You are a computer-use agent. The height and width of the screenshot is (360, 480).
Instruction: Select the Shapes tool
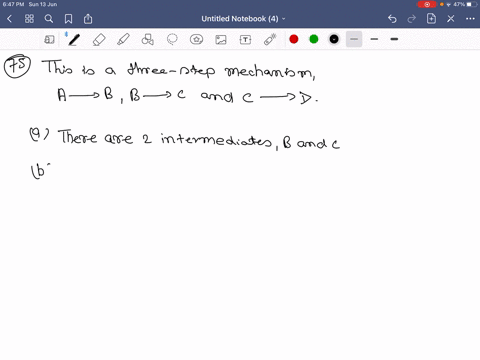pyautogui.click(x=148, y=40)
